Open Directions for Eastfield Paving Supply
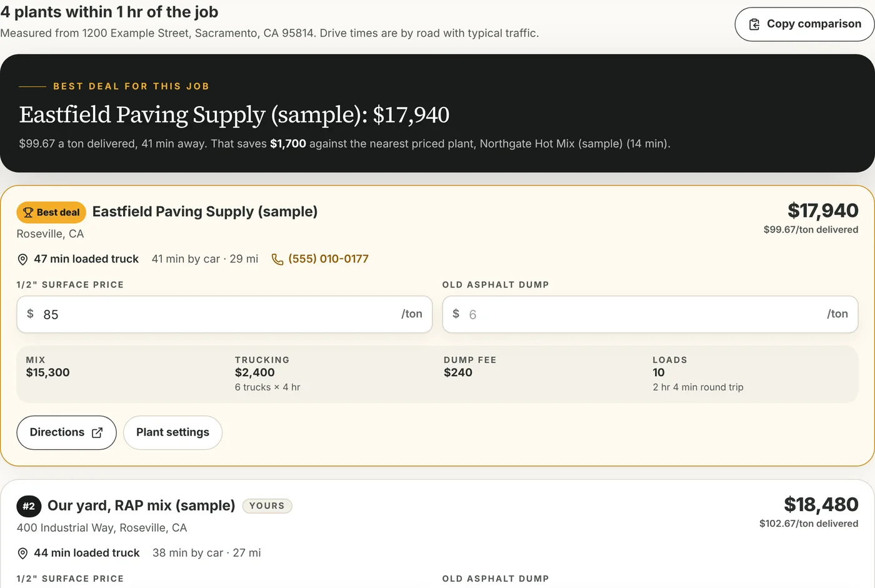Image resolution: width=875 pixels, height=588 pixels. (x=66, y=432)
